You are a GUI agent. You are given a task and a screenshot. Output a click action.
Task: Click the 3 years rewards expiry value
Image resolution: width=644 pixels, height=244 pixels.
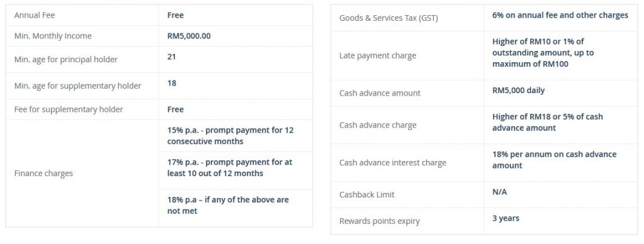[506, 219]
